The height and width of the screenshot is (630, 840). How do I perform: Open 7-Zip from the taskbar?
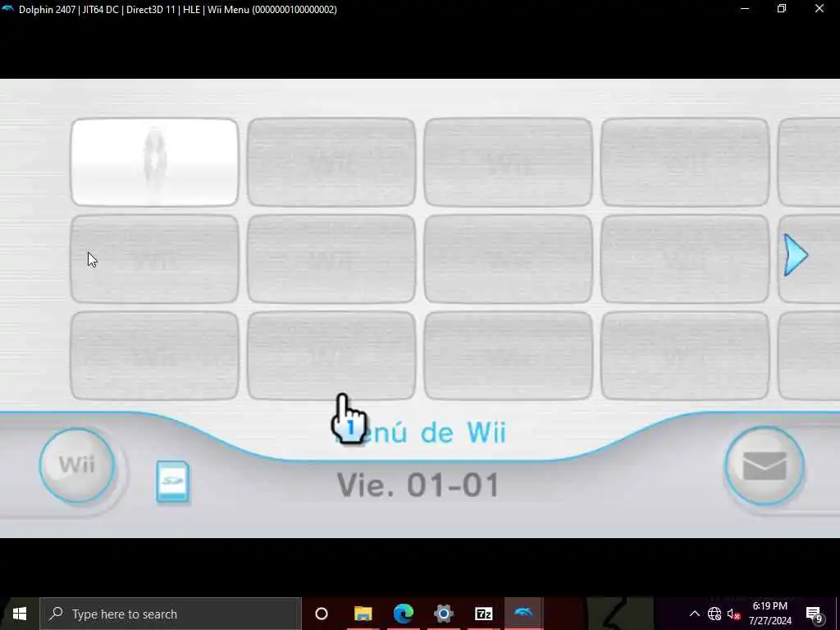pyautogui.click(x=483, y=614)
